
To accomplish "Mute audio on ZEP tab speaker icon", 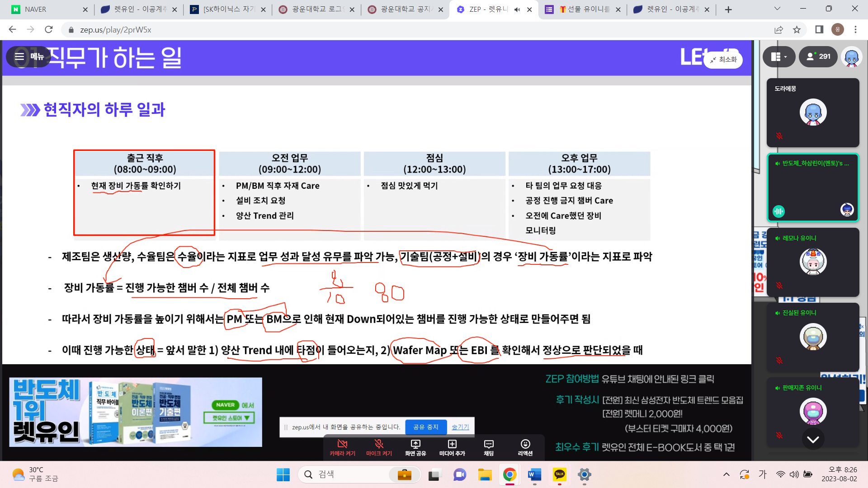I will pos(517,9).
